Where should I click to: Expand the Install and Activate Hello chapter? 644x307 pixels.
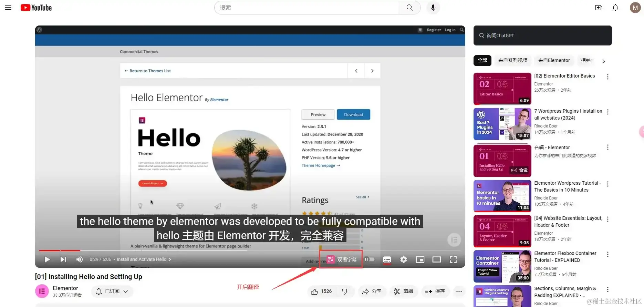click(x=144, y=259)
